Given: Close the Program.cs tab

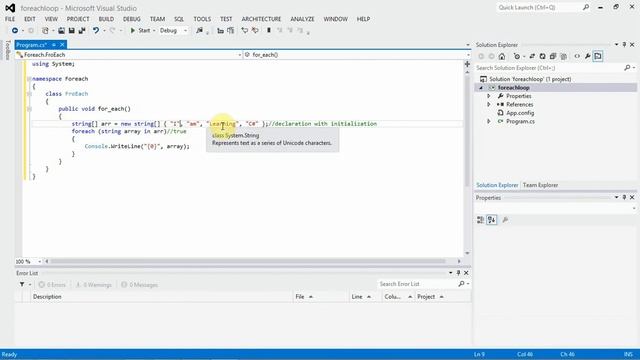Looking at the screenshot, I should 62,45.
